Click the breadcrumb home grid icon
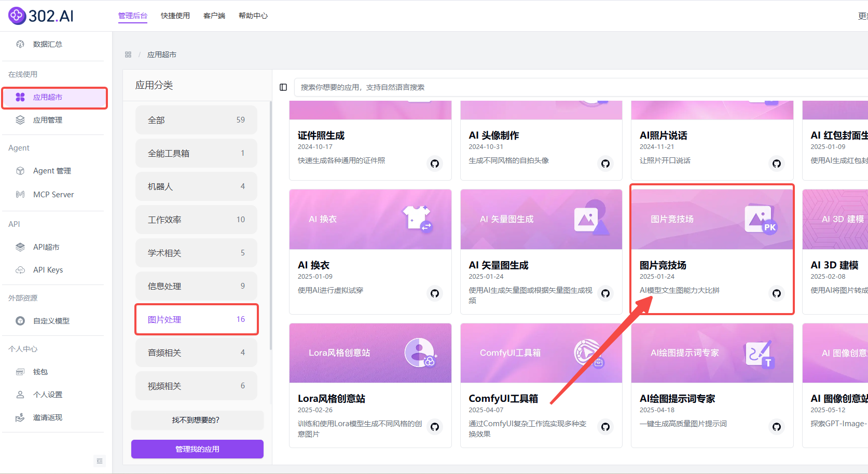Viewport: 868px width, 474px height. pos(128,55)
